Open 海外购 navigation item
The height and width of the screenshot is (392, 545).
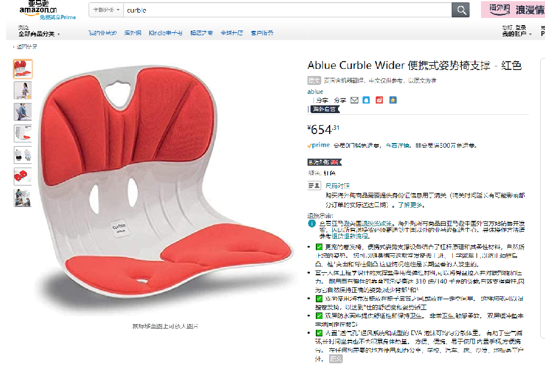tap(133, 33)
